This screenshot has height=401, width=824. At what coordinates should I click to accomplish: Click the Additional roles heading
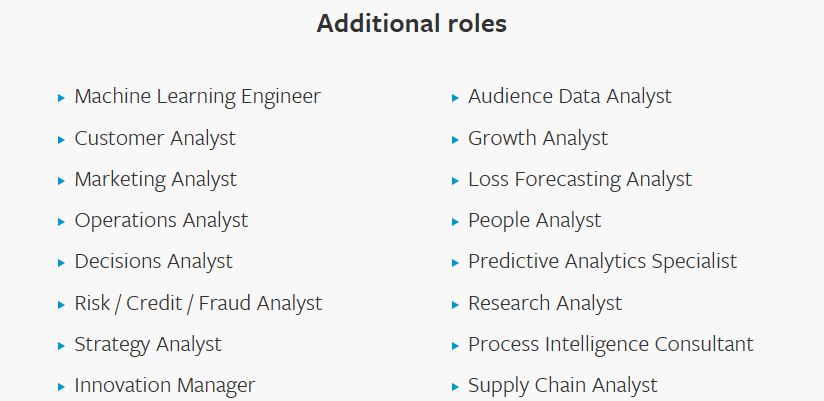[x=411, y=24]
